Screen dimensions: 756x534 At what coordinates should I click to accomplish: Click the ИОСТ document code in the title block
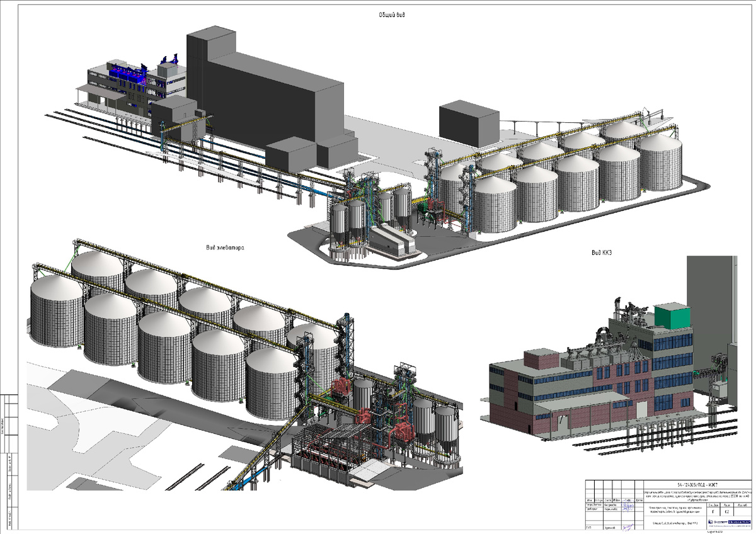(697, 485)
